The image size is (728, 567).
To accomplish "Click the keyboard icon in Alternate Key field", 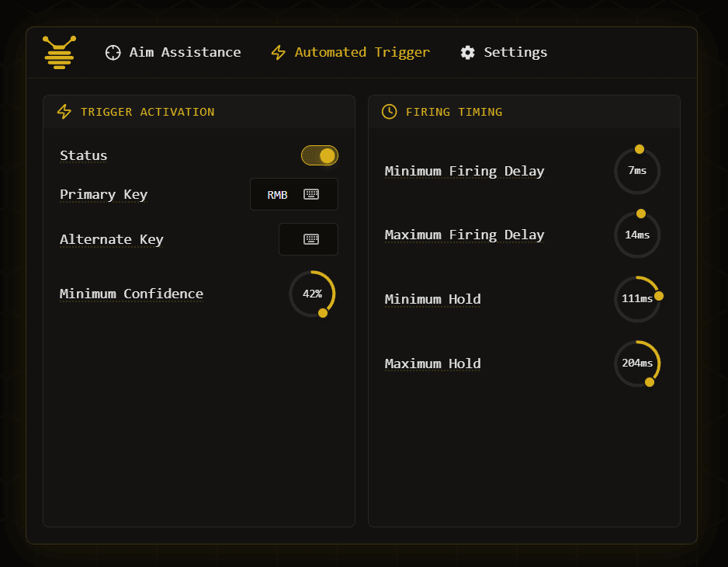I will point(311,239).
